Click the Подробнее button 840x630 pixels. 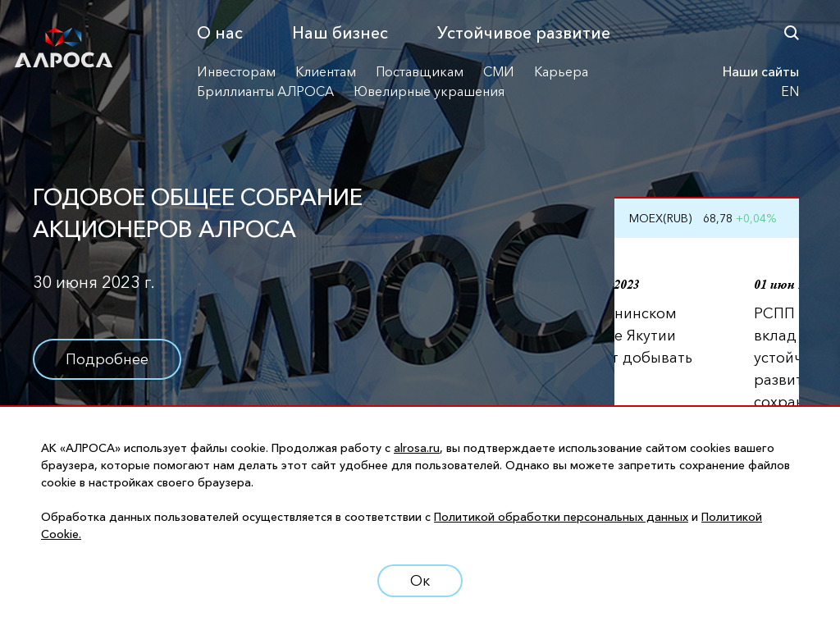(107, 359)
